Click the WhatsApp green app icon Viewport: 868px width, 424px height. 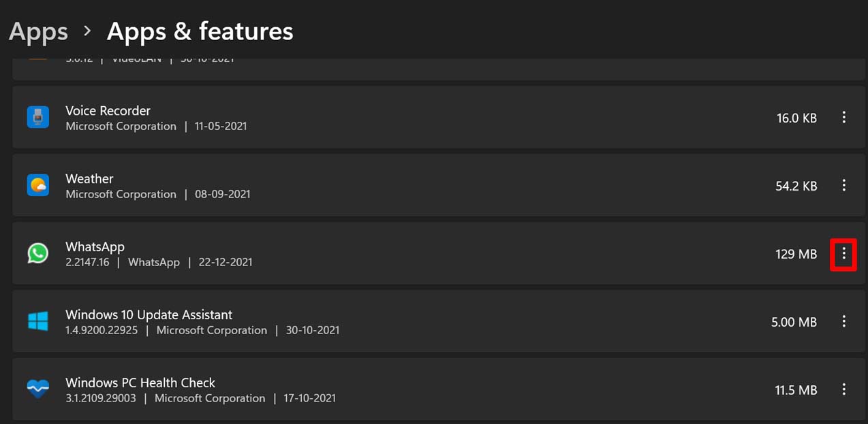pos(38,253)
